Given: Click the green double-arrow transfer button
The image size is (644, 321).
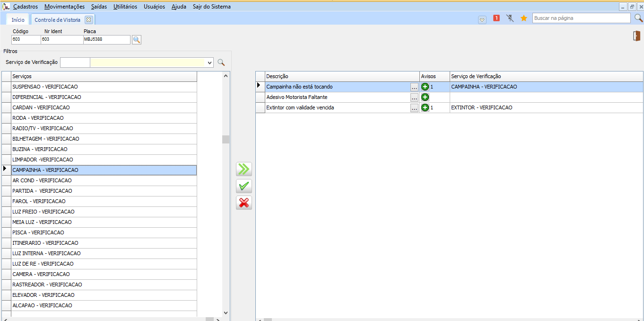Looking at the screenshot, I should [x=244, y=169].
